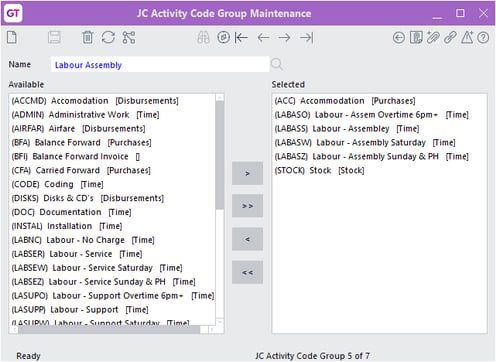Screen dimensions: 496x362
Task: Open help with the question mark icon
Action: (x=483, y=38)
